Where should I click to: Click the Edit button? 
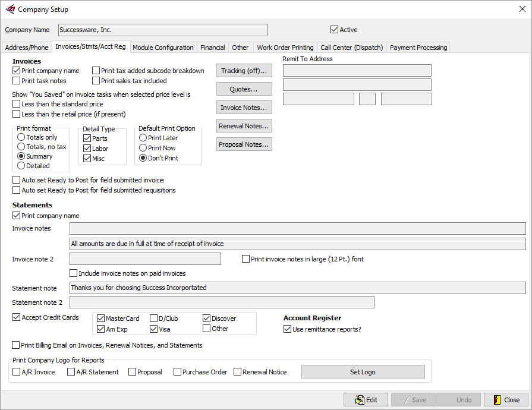tap(366, 399)
